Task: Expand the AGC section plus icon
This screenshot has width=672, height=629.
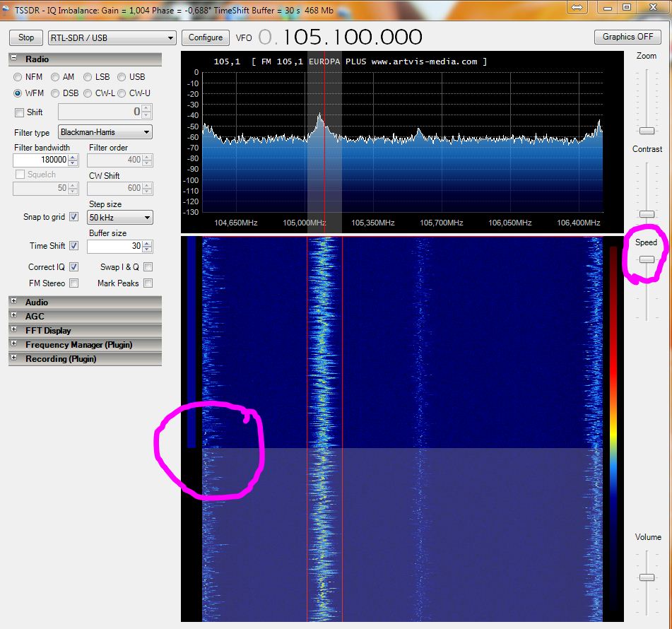Action: coord(14,316)
